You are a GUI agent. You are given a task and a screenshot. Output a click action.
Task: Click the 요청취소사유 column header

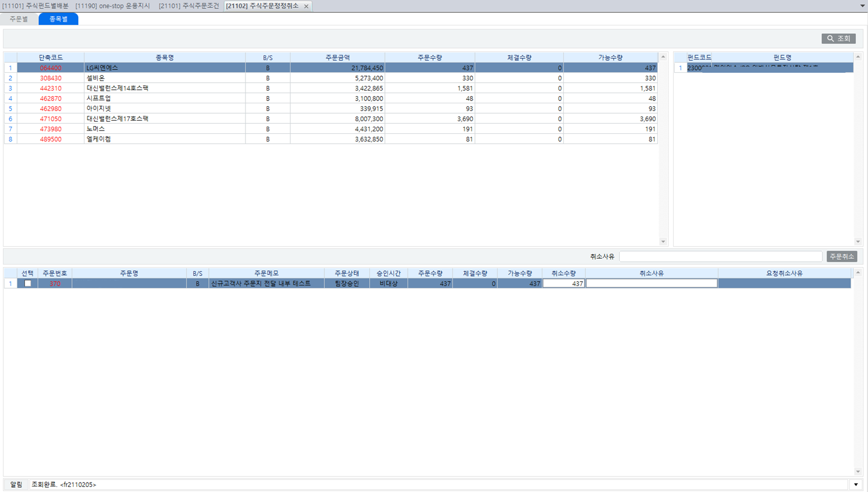pos(784,273)
